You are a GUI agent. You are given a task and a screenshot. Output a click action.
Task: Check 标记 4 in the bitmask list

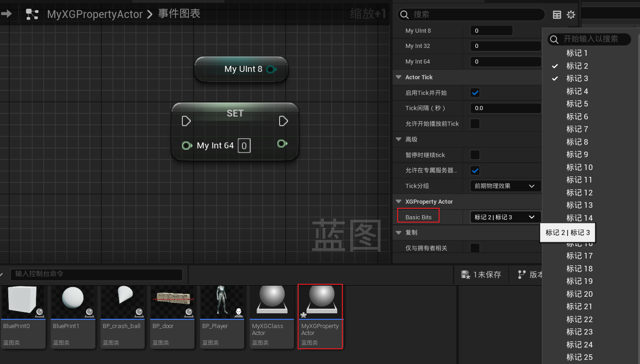[x=577, y=91]
